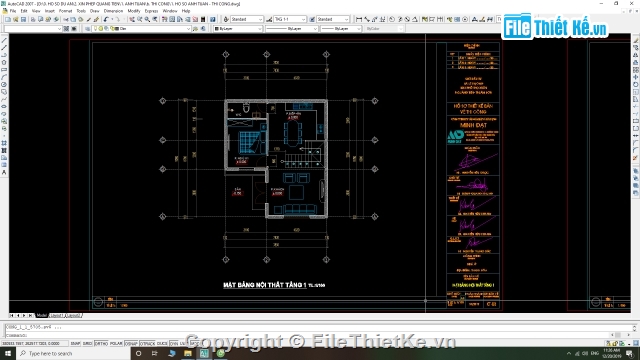Click the Radius Dimension icon
Viewport: 640px width, 360px height.
(x=392, y=19)
